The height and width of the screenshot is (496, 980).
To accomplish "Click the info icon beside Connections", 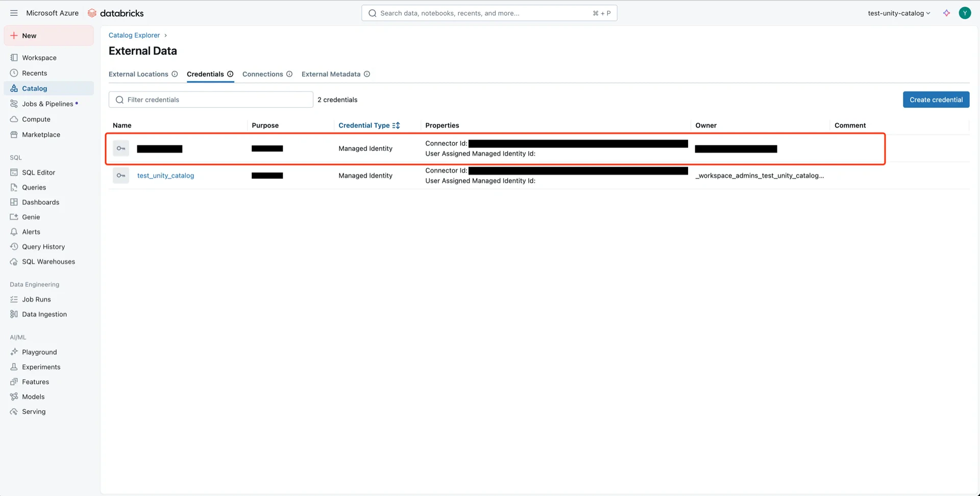I will tap(289, 74).
